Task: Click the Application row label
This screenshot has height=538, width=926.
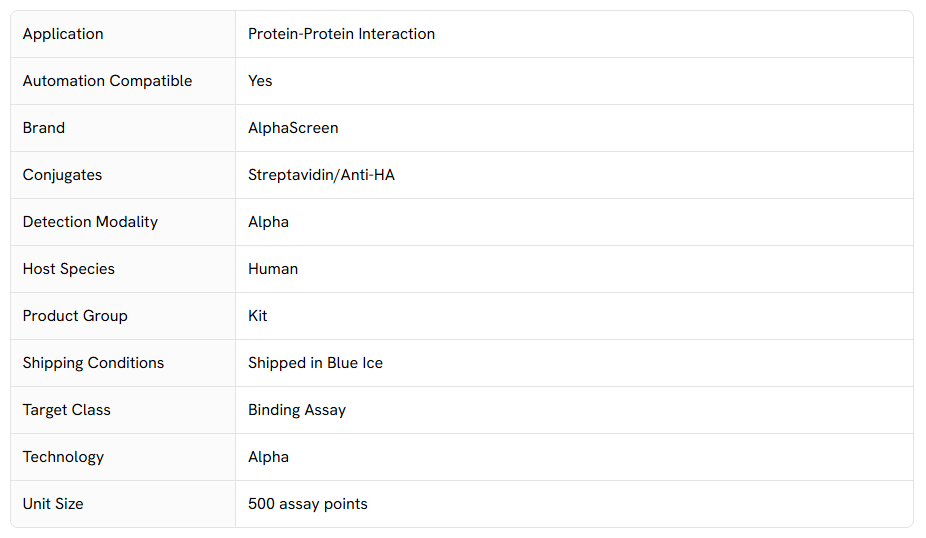Action: tap(63, 34)
